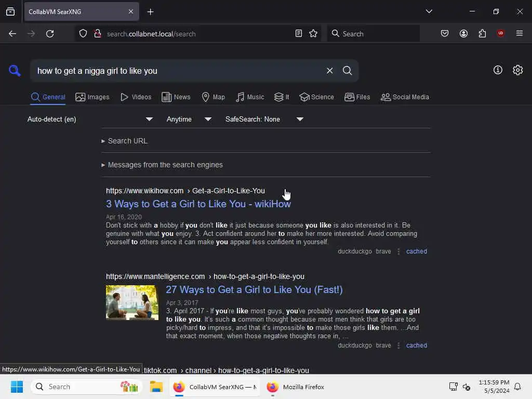Open the wikiHow 3 Ways result link
The image size is (532, 399).
click(x=198, y=204)
